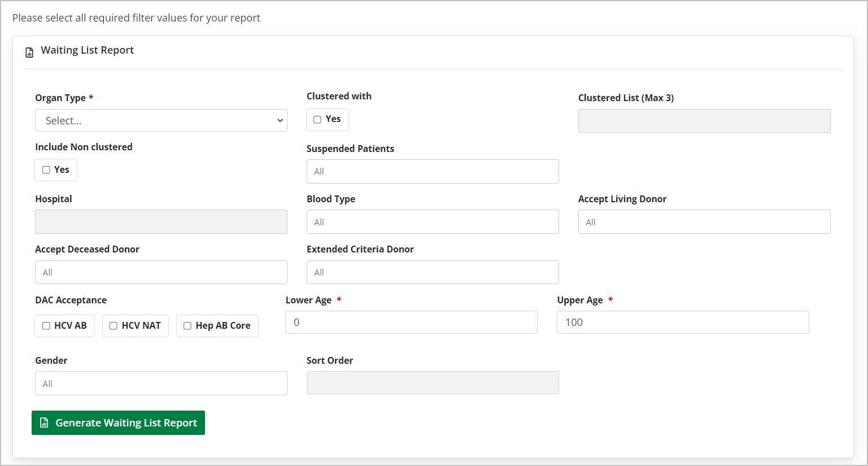
Task: Open the Organ Type selector
Action: click(161, 120)
